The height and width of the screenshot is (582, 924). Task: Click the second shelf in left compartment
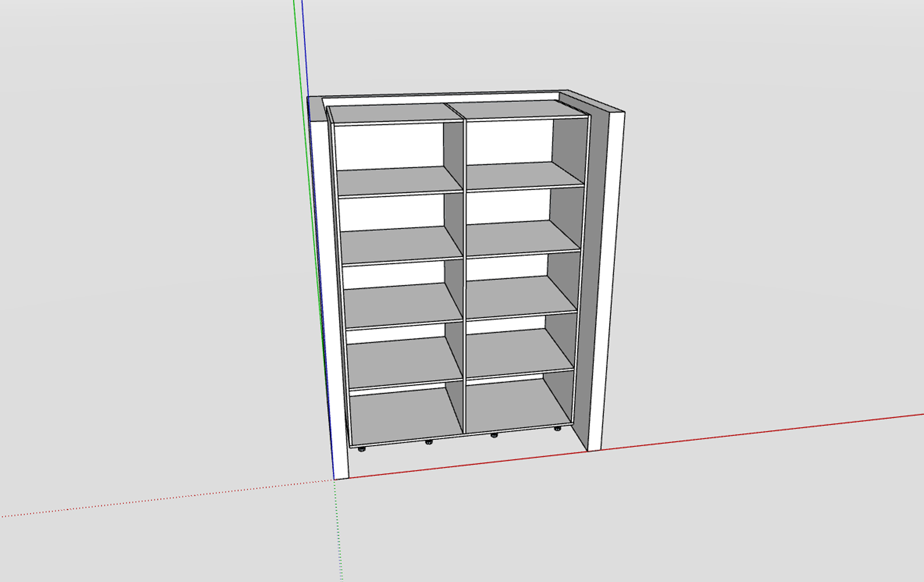click(398, 245)
